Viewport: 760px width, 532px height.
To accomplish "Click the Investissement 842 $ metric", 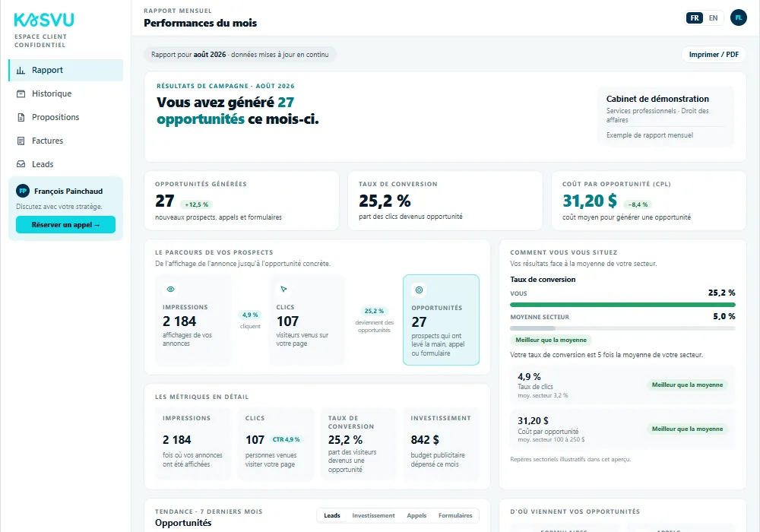I will (x=441, y=443).
